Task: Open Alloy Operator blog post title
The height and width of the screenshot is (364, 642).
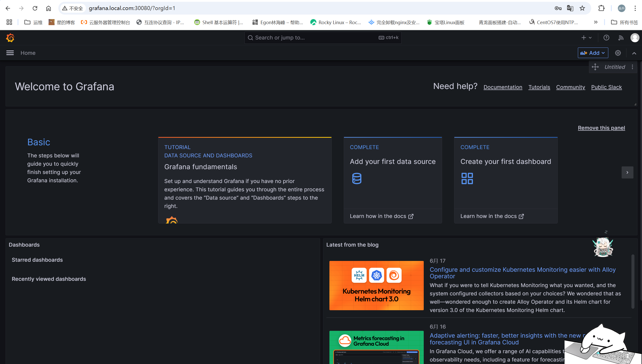Action: [x=523, y=273]
